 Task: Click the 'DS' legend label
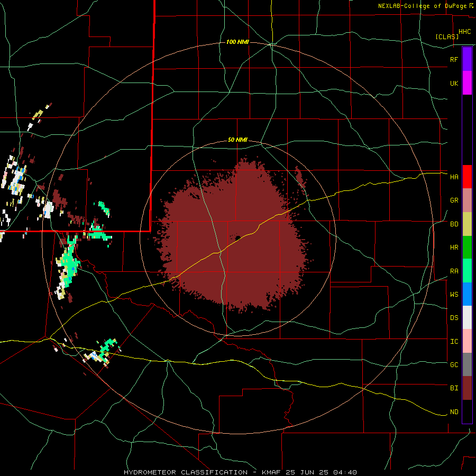(454, 318)
